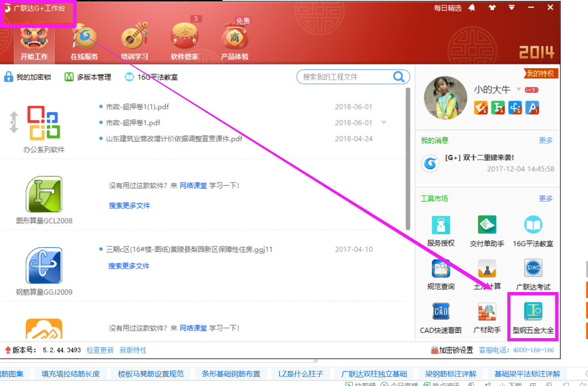Open the 楼板马凳筋设置规范 browser link
The height and width of the screenshot is (386, 588).
tap(151, 374)
